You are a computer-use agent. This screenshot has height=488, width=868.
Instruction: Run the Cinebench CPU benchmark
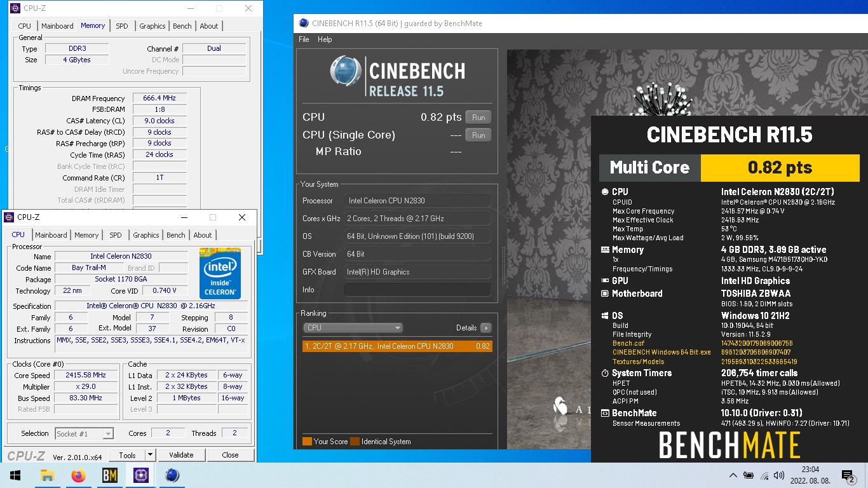(x=478, y=118)
